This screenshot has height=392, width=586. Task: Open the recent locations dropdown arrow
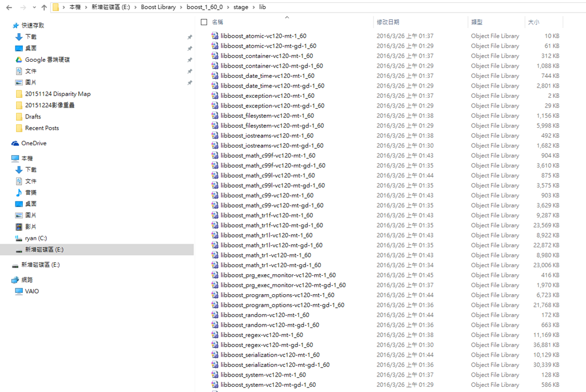point(34,7)
